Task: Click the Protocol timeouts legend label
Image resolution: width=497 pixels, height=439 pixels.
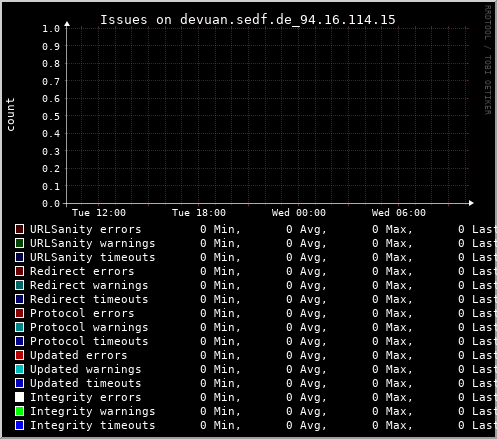Action: [x=89, y=341]
